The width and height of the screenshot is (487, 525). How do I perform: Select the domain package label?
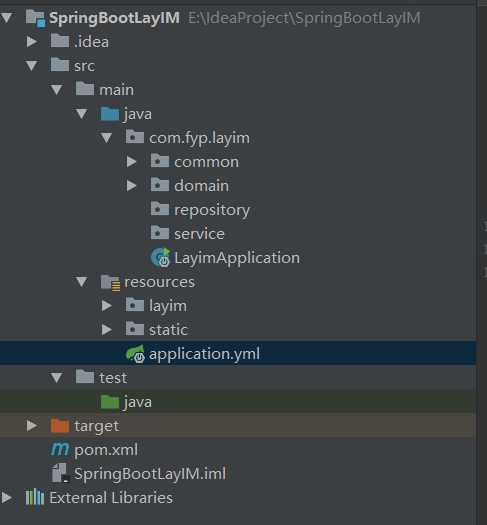[x=201, y=186]
